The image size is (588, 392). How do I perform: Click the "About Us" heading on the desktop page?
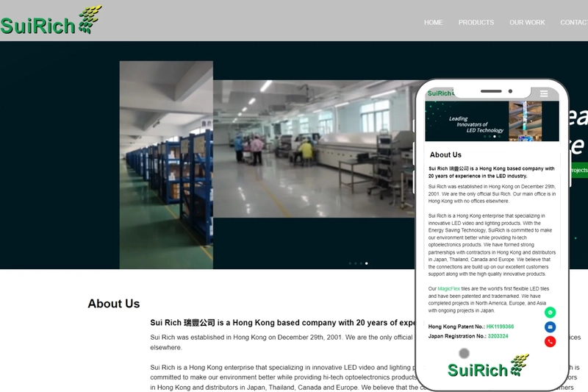tap(114, 304)
